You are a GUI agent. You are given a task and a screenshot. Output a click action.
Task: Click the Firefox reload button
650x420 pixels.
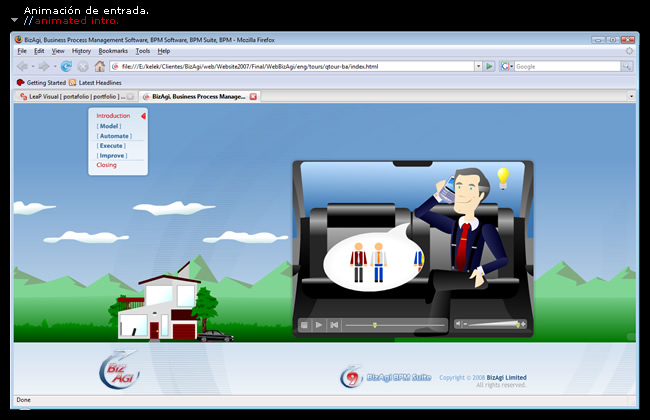(x=67, y=66)
